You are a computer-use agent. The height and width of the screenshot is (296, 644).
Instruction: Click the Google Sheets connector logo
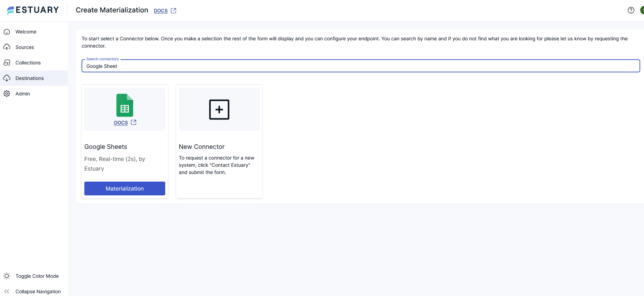click(x=125, y=105)
